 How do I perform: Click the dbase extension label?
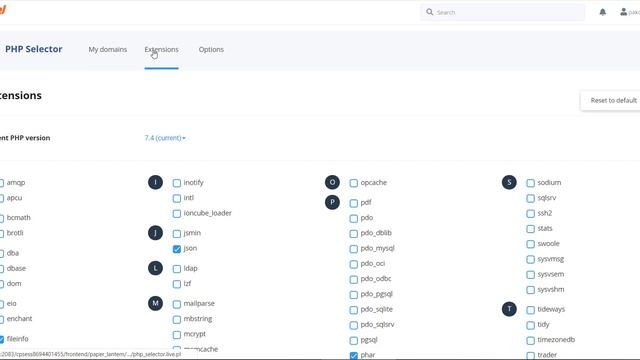16,269
